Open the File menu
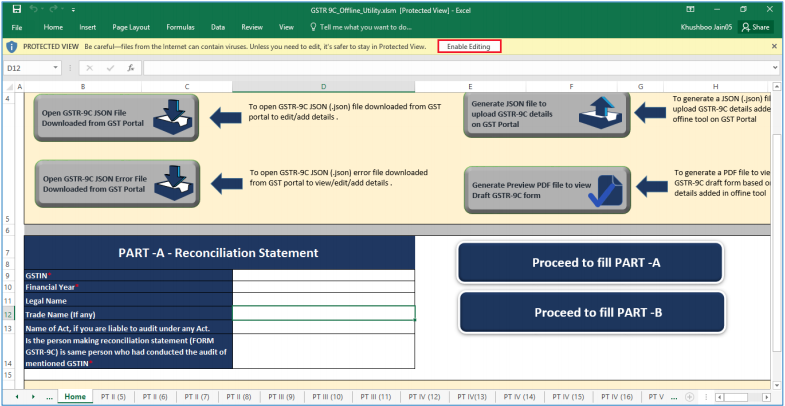The width and height of the screenshot is (785, 406). 17,28
